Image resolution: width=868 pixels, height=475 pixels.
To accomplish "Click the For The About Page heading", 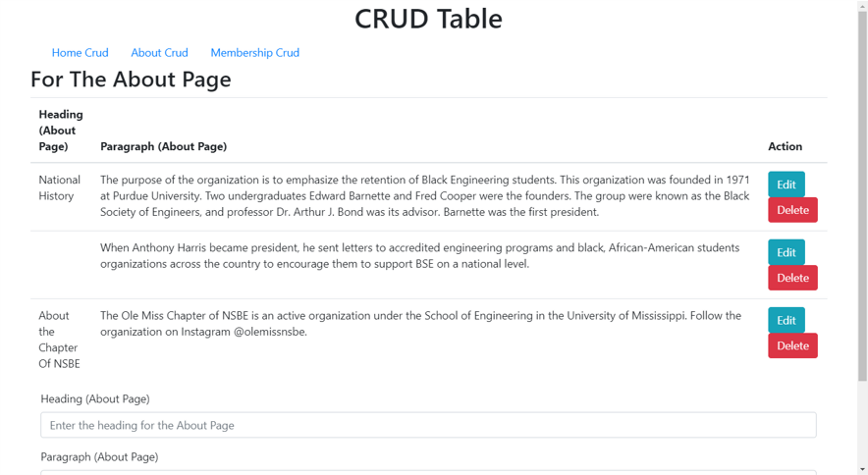I will pos(131,79).
